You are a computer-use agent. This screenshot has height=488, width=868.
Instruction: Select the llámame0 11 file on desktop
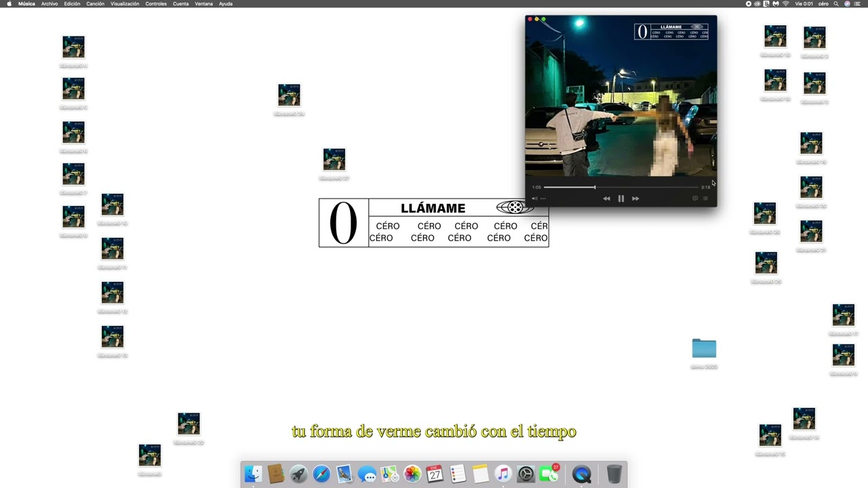coord(113,249)
